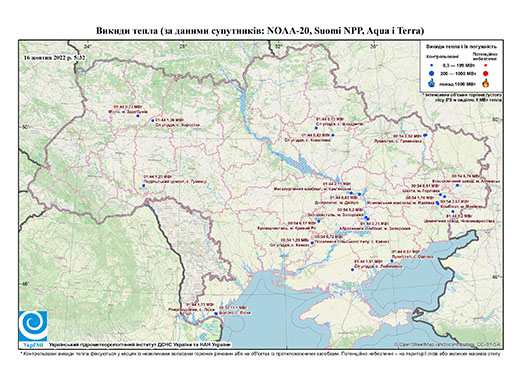
Task: Click the 00:54 5,3 МВт Zaporizhstal label
Action: 349,210
